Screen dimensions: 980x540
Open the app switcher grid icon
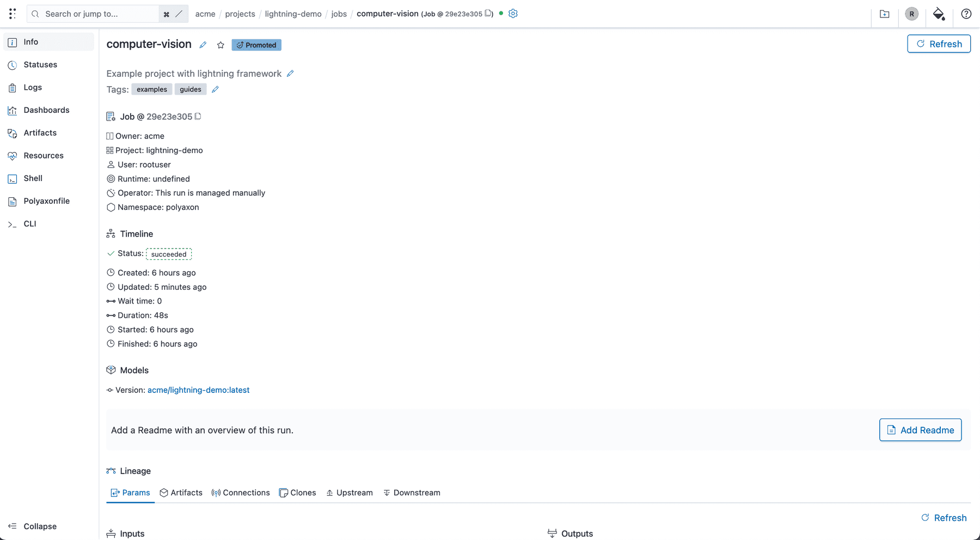[x=12, y=14]
